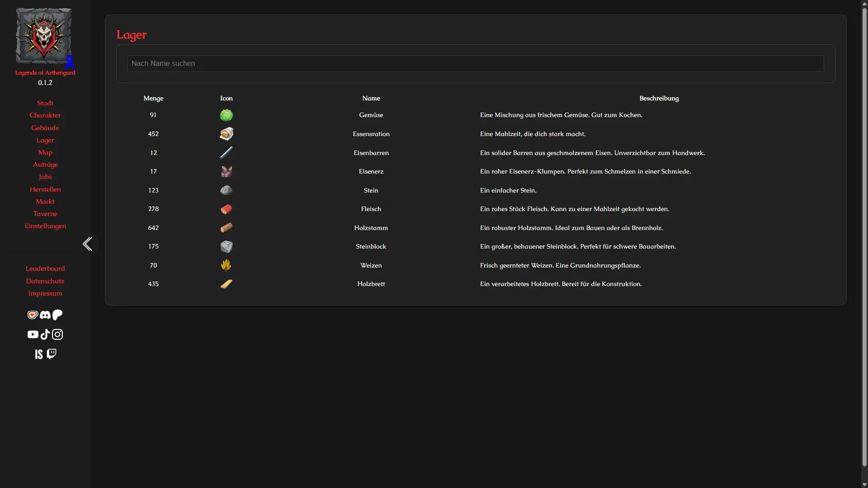This screenshot has height=488, width=868.
Task: Open the Patreon page
Action: [57, 315]
